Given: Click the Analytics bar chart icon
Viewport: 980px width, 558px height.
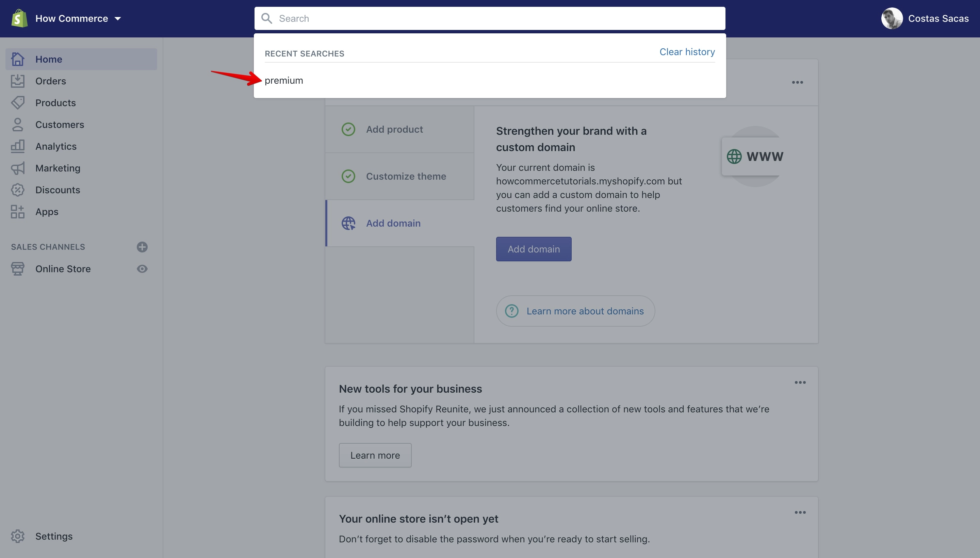Looking at the screenshot, I should pyautogui.click(x=18, y=146).
